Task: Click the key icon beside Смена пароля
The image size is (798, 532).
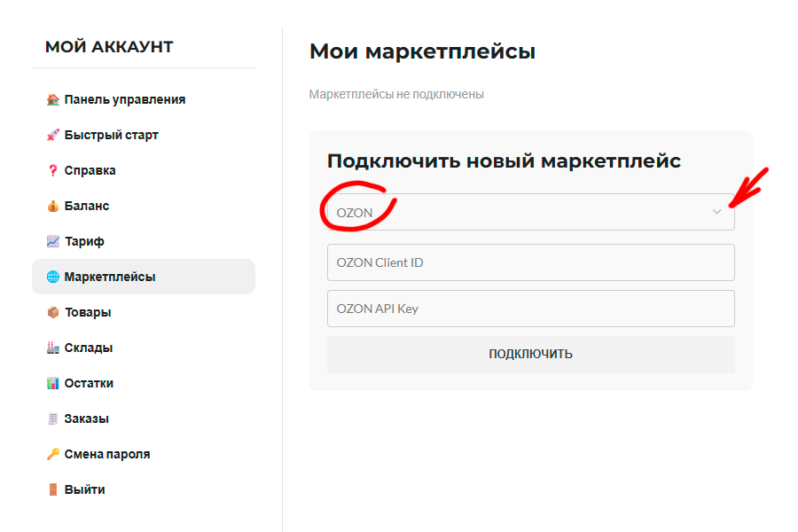Action: point(53,454)
